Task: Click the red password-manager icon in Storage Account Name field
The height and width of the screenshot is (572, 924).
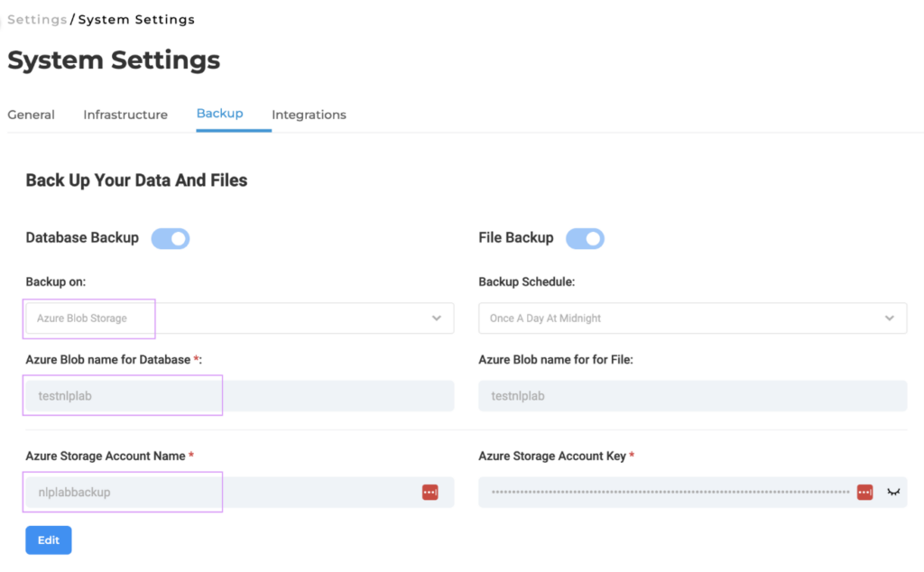Action: [430, 492]
